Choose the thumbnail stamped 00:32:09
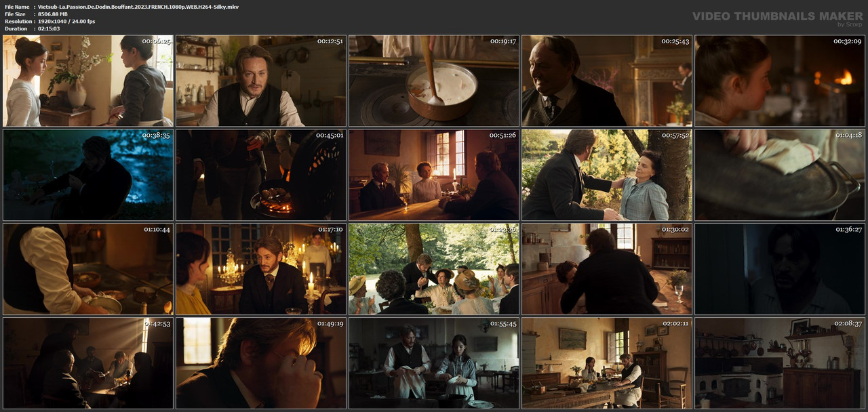The image size is (868, 412). tap(780, 81)
